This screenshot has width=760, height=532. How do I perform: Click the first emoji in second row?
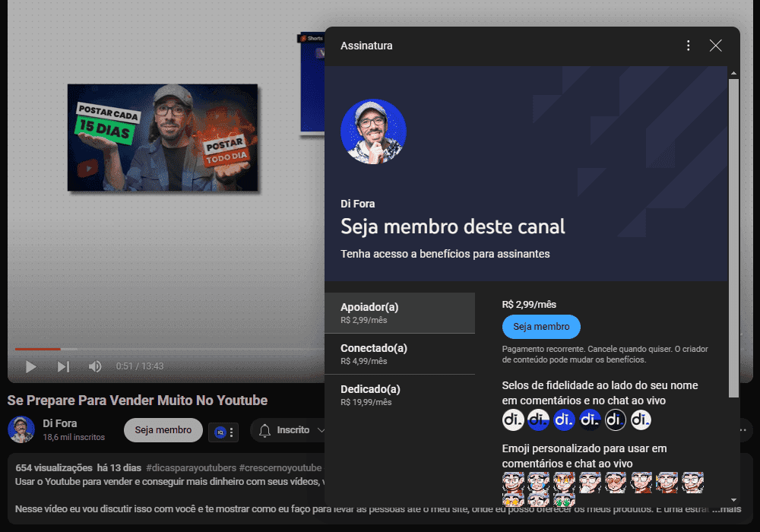tap(513, 500)
